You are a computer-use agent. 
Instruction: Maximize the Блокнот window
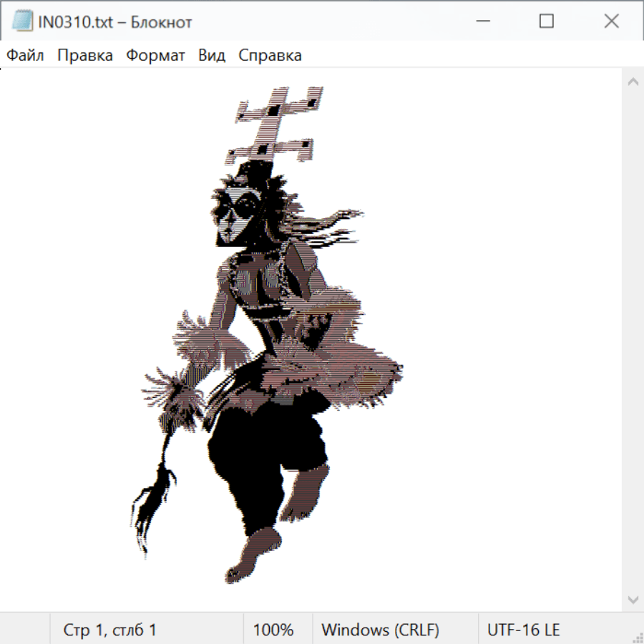pos(546,21)
